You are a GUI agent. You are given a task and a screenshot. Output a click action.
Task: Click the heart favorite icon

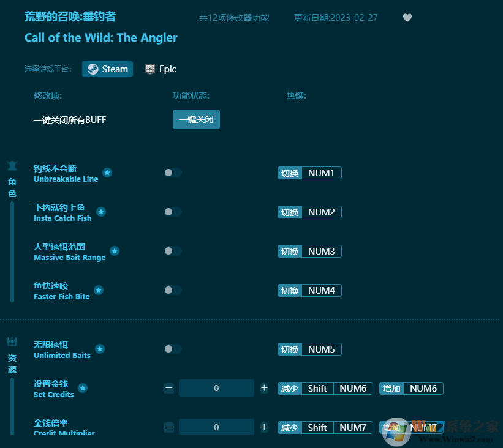pyautogui.click(x=407, y=18)
